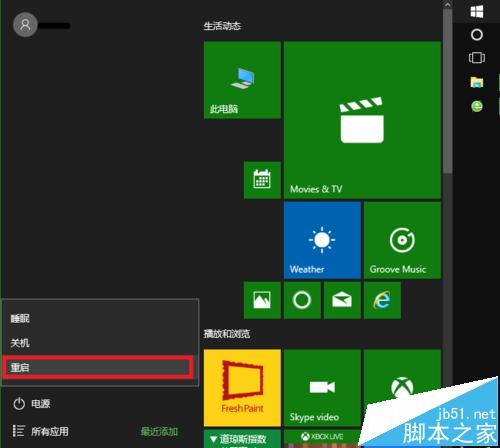Open File Explorer icon in taskbar

coord(477,82)
